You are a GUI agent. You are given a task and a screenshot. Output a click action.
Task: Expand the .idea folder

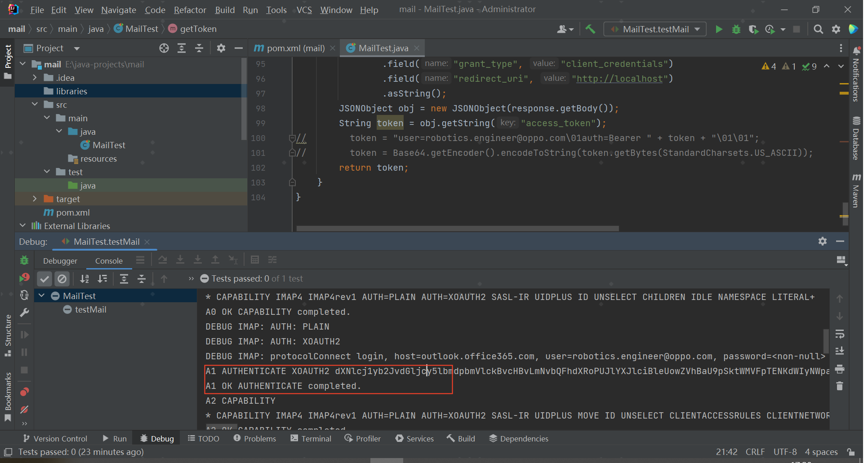pos(35,78)
